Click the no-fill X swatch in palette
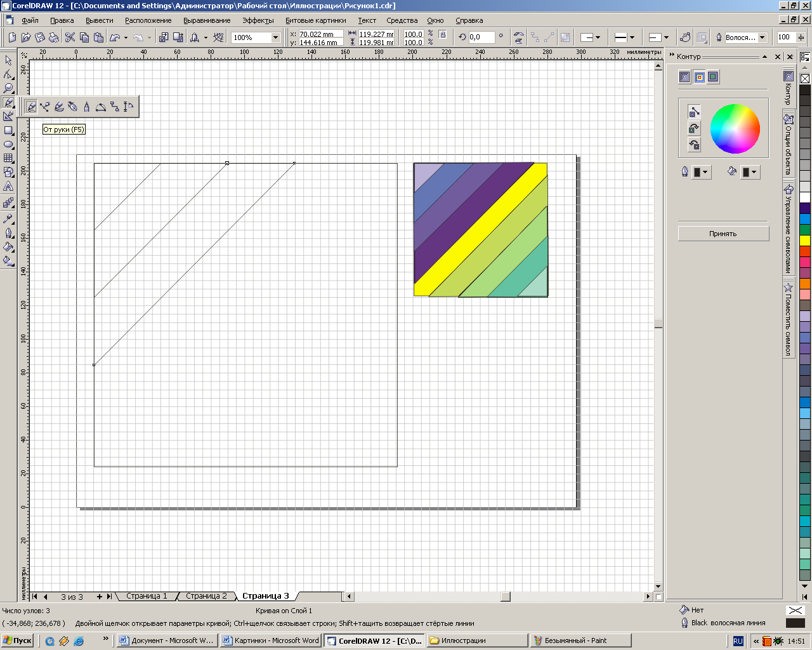 pos(805,79)
